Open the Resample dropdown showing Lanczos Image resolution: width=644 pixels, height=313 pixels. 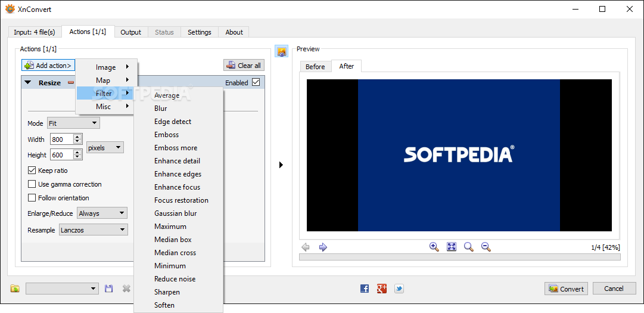click(x=93, y=230)
